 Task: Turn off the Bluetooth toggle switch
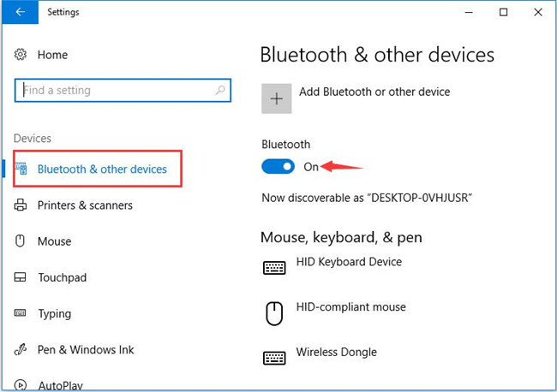[278, 166]
